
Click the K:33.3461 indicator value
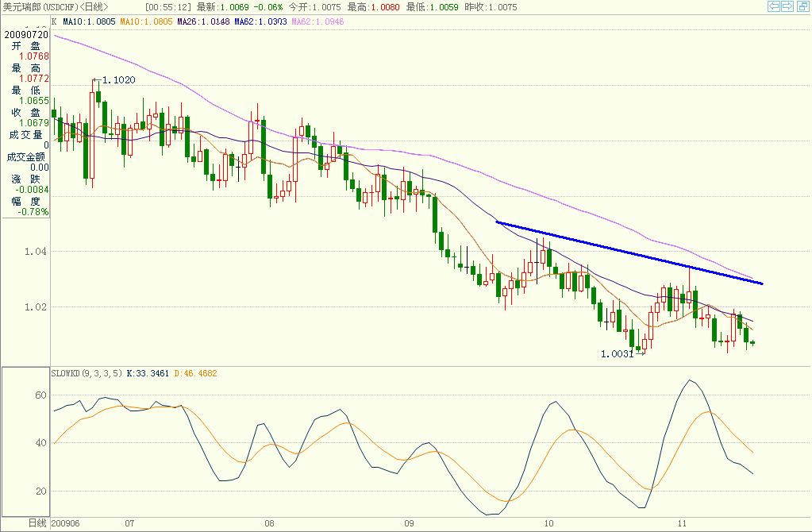(x=148, y=373)
